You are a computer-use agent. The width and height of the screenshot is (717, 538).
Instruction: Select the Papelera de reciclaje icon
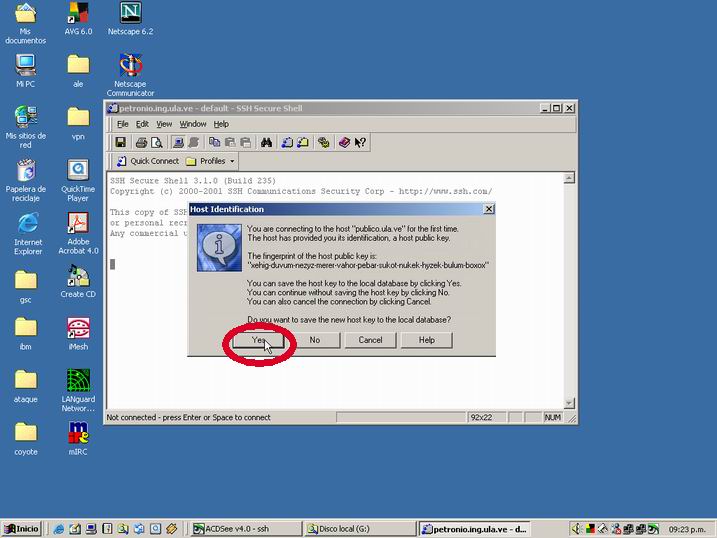tap(26, 181)
